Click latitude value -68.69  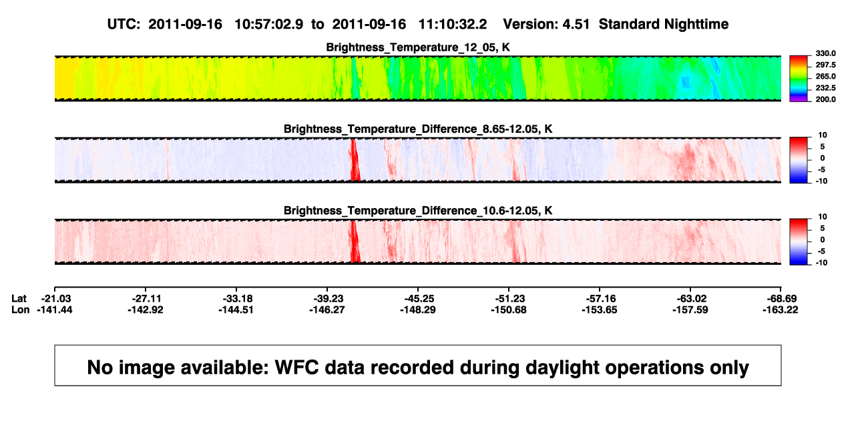pyautogui.click(x=781, y=298)
